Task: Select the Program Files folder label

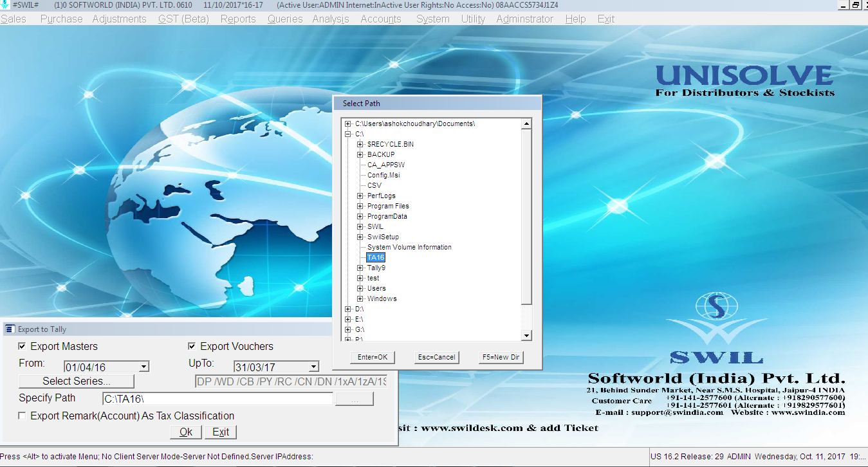Action: pyautogui.click(x=388, y=206)
